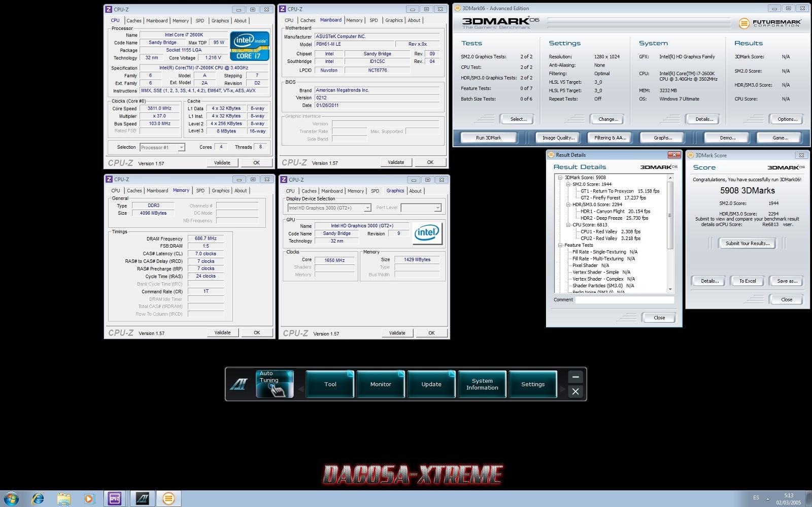This screenshot has height=507, width=812.
Task: Minimize the AI Suite bar with the minus icon
Action: coord(575,377)
